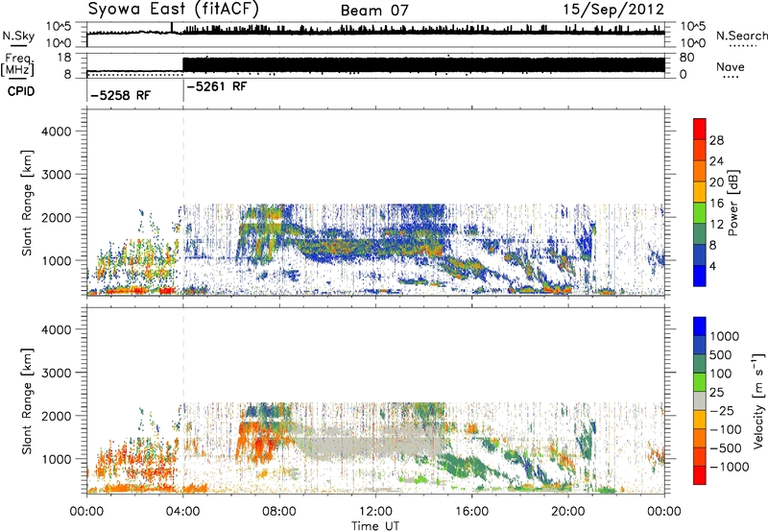Pick the yellow-orange 16–20 dB Power swatch

700,192
